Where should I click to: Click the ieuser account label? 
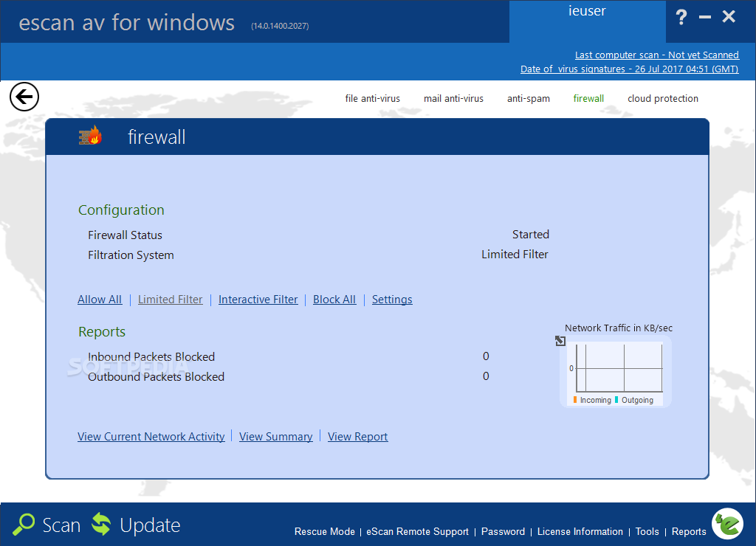click(x=587, y=11)
